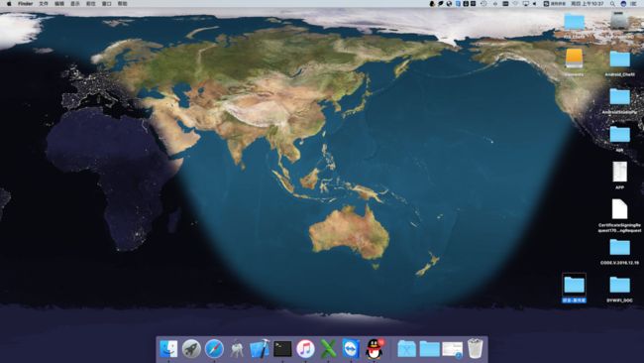Open iTunes music note icon in Dock
The height and width of the screenshot is (363, 644).
point(305,348)
